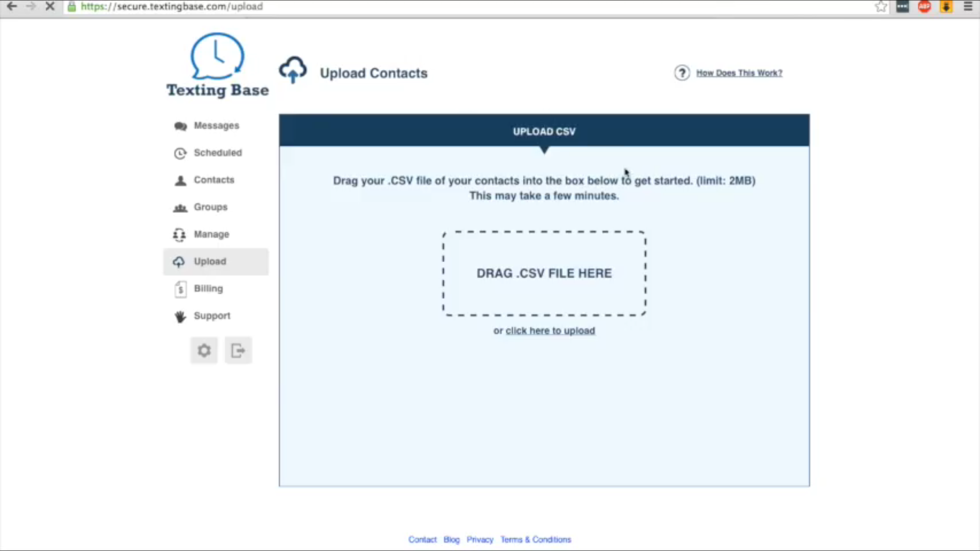Go to Scheduled messages
This screenshot has width=980, height=551.
pyautogui.click(x=217, y=153)
